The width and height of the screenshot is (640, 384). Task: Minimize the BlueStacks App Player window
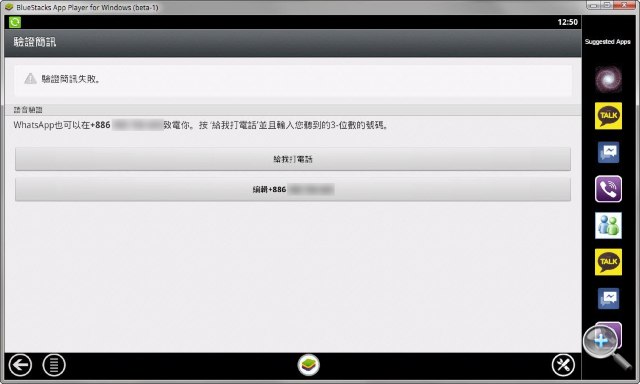[x=593, y=5]
